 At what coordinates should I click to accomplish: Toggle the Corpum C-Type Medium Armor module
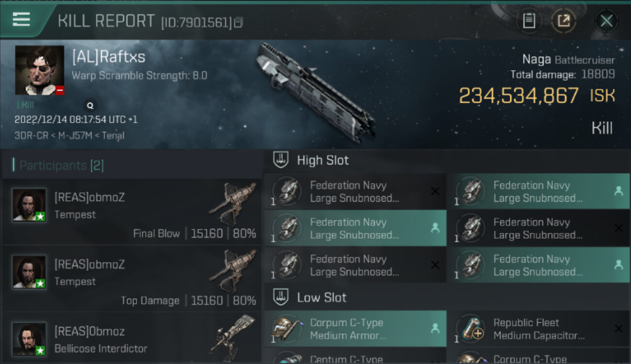tap(355, 329)
